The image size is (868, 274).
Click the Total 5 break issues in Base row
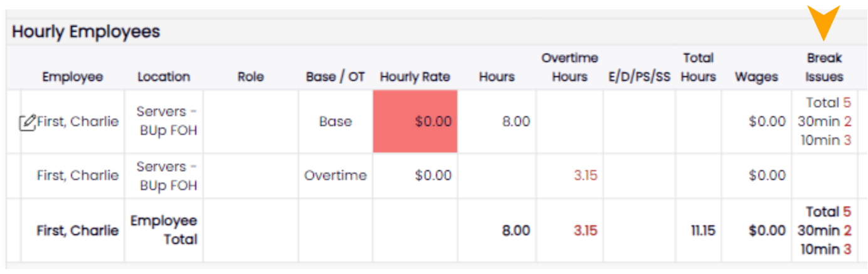click(828, 103)
